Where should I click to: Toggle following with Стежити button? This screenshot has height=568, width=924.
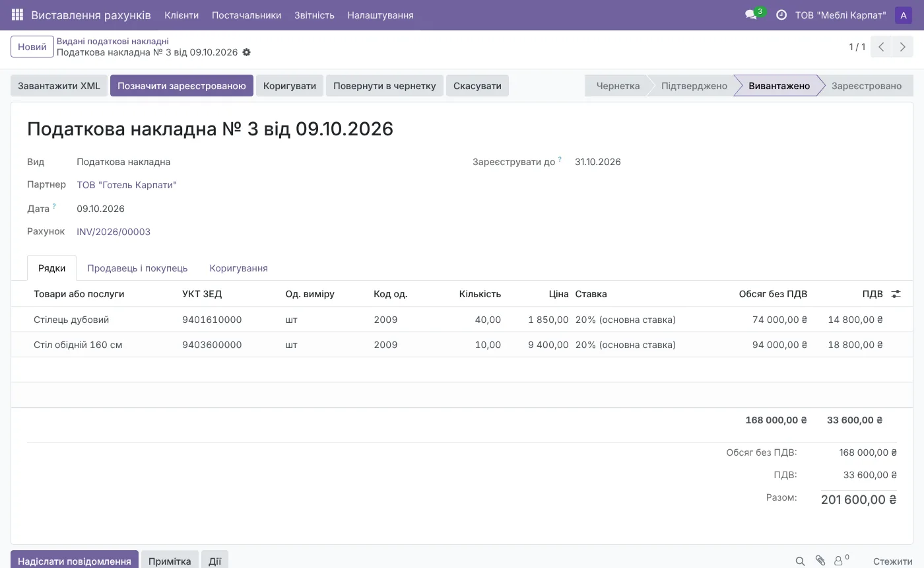point(892,561)
